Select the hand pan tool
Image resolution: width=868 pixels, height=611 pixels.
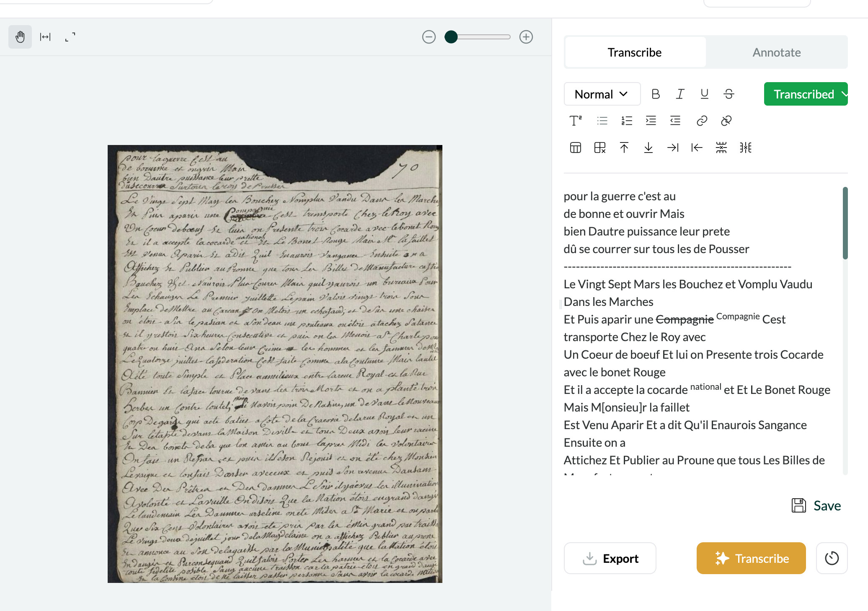tap(20, 37)
